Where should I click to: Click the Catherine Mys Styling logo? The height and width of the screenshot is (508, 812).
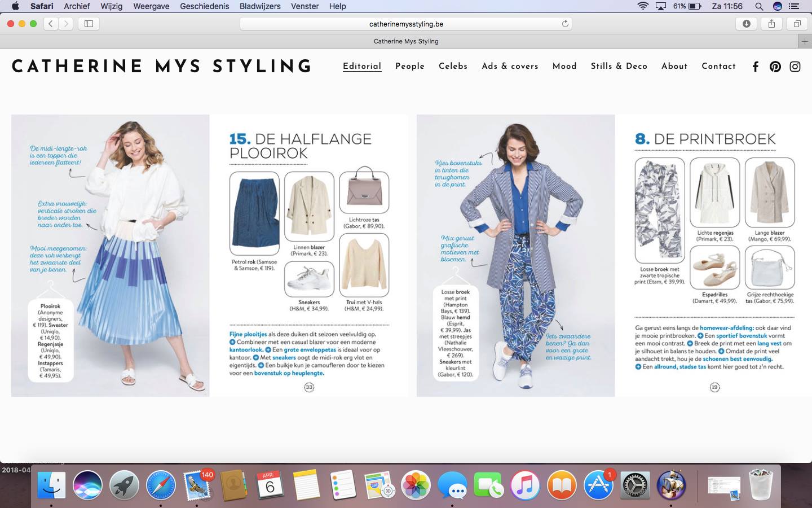pyautogui.click(x=162, y=67)
